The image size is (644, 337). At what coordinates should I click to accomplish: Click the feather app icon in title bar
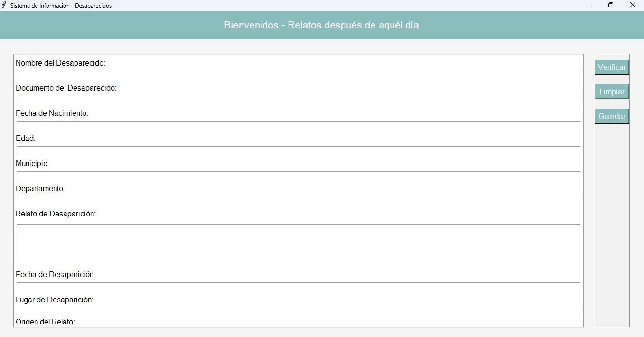4,5
